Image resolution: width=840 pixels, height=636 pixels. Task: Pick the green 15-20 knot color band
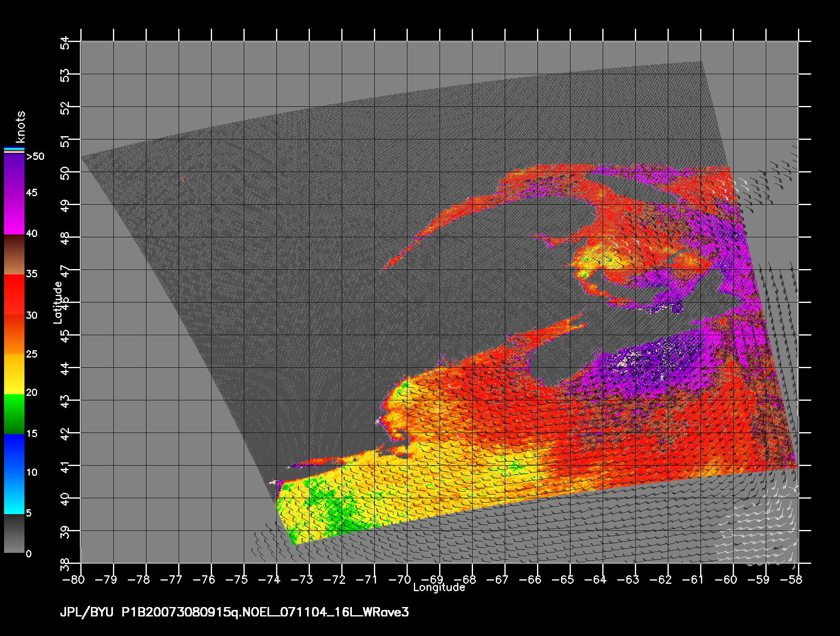(x=14, y=414)
